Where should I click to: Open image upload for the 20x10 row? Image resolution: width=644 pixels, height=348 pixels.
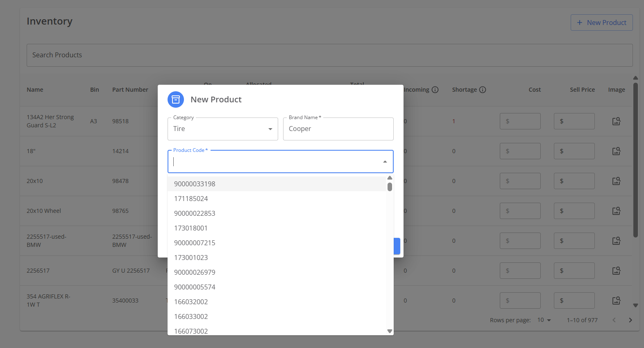616,181
